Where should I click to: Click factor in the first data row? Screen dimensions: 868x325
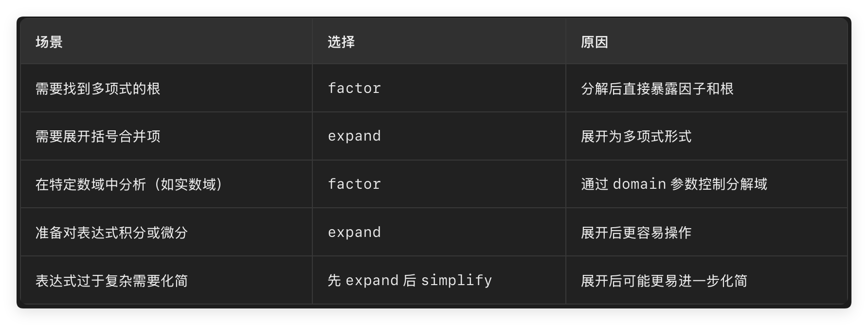tap(354, 89)
